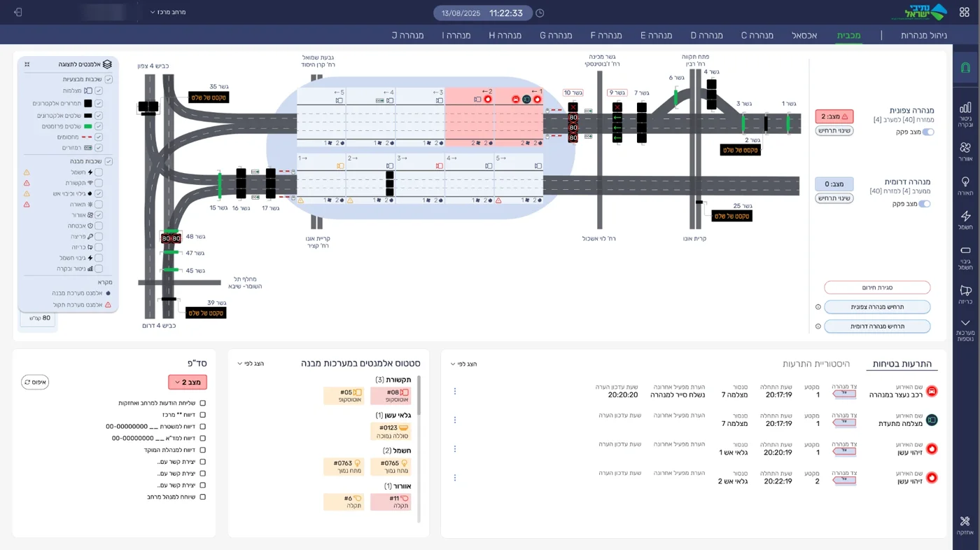
Task: Toggle the רמזורים layer checkbox
Action: pos(99,148)
